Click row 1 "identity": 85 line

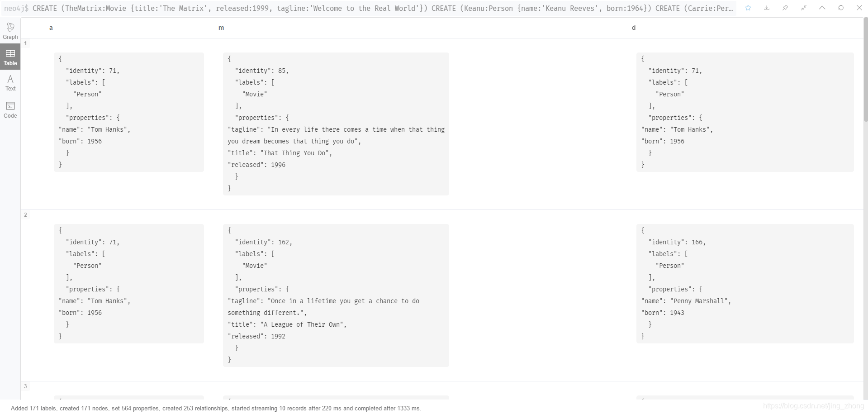tap(262, 71)
